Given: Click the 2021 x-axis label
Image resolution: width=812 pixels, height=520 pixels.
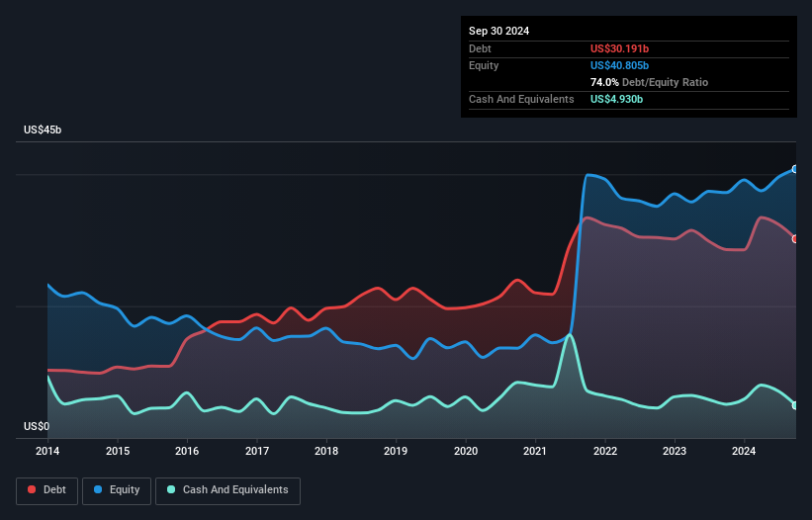Looking at the screenshot, I should point(535,451).
